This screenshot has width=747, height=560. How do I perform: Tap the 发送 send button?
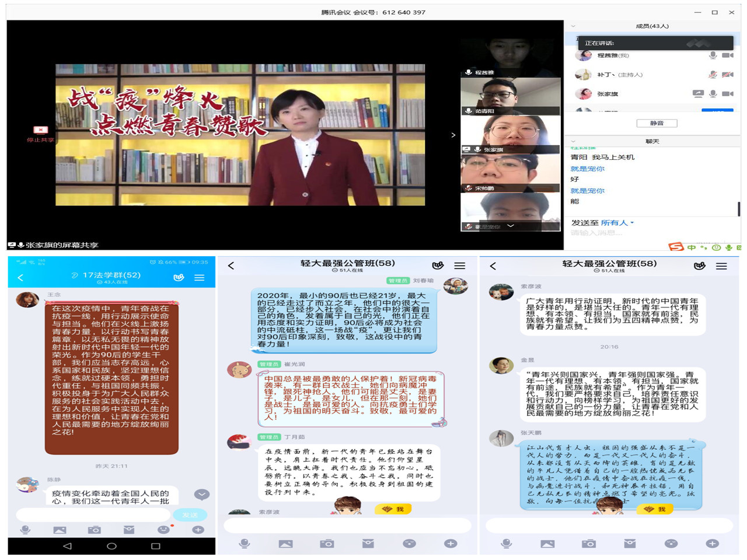(190, 514)
